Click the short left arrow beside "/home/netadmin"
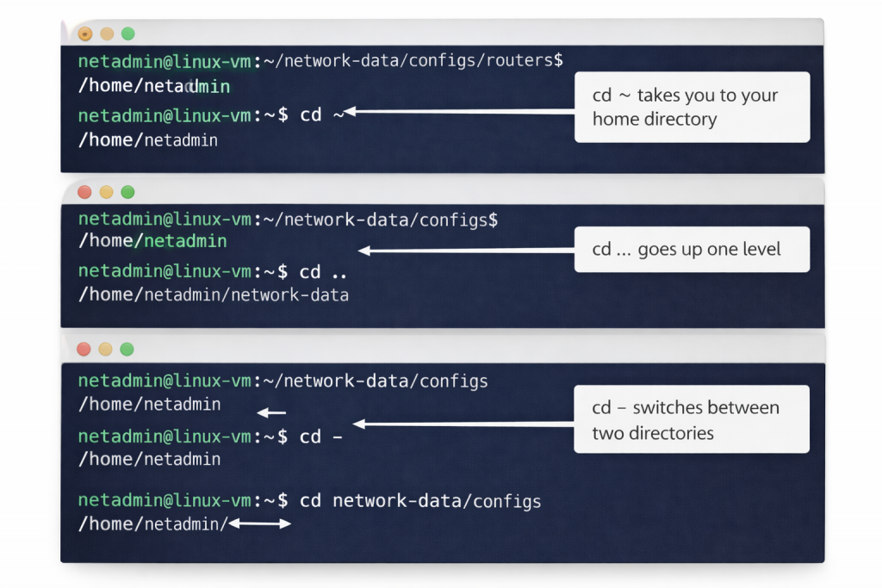Viewport: 882px width, 588px height. tap(271, 412)
